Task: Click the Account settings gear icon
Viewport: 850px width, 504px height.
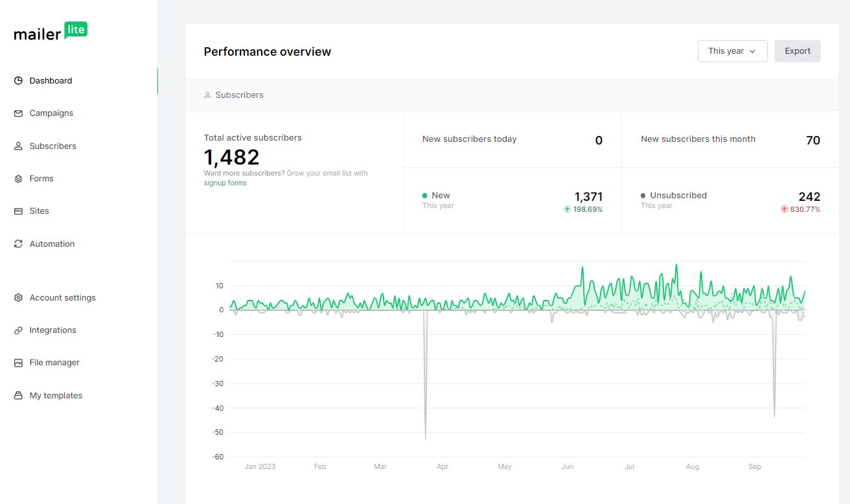Action: (x=18, y=298)
